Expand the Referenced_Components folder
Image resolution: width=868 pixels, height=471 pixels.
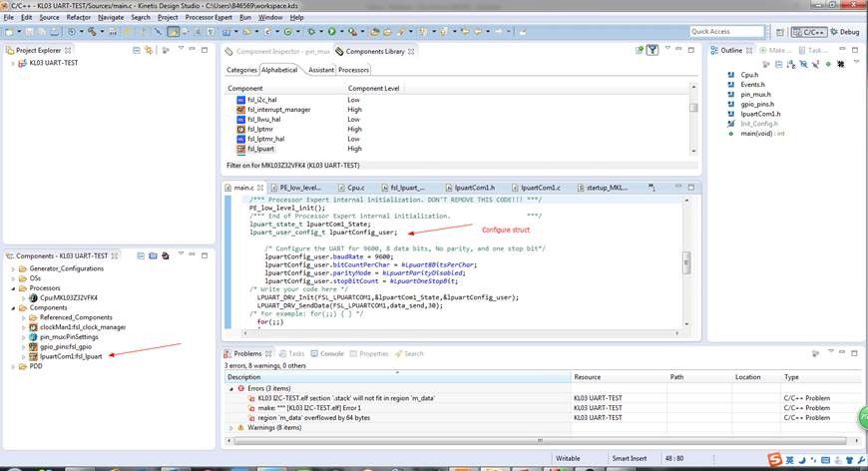coord(23,317)
